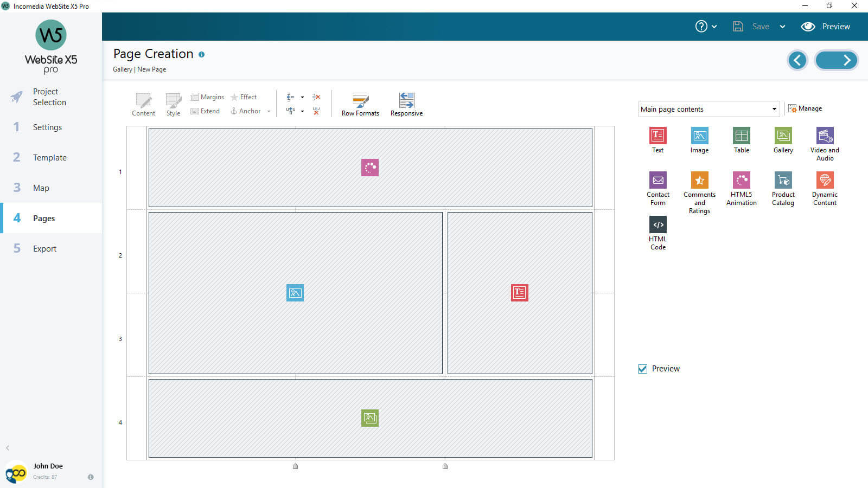Select the Video and Audio object

pyautogui.click(x=825, y=144)
